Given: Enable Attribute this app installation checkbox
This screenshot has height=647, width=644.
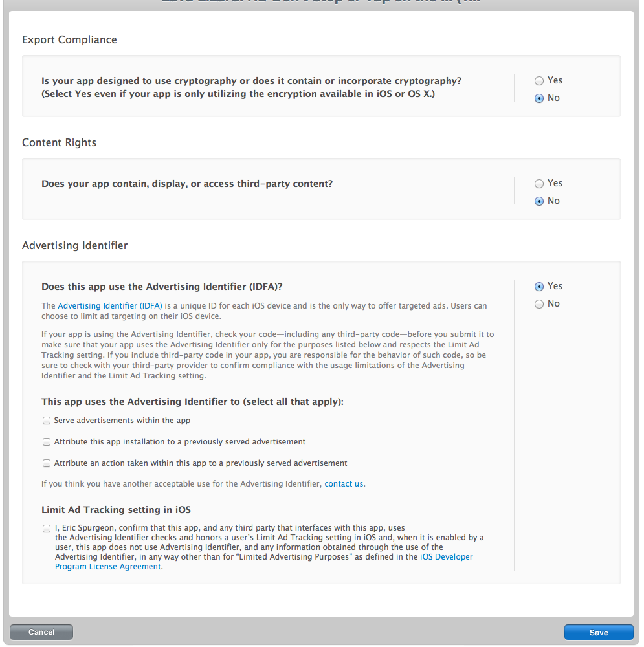Looking at the screenshot, I should (47, 442).
